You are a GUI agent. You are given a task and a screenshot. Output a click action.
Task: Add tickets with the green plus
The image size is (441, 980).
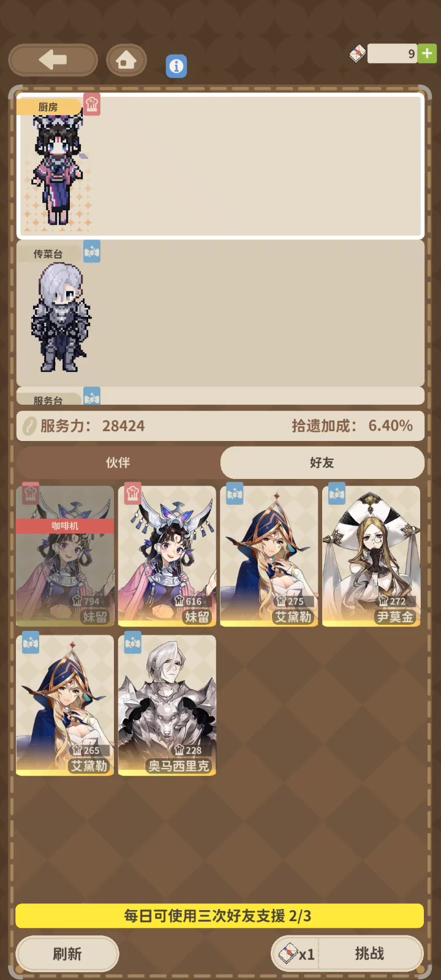coord(427,53)
